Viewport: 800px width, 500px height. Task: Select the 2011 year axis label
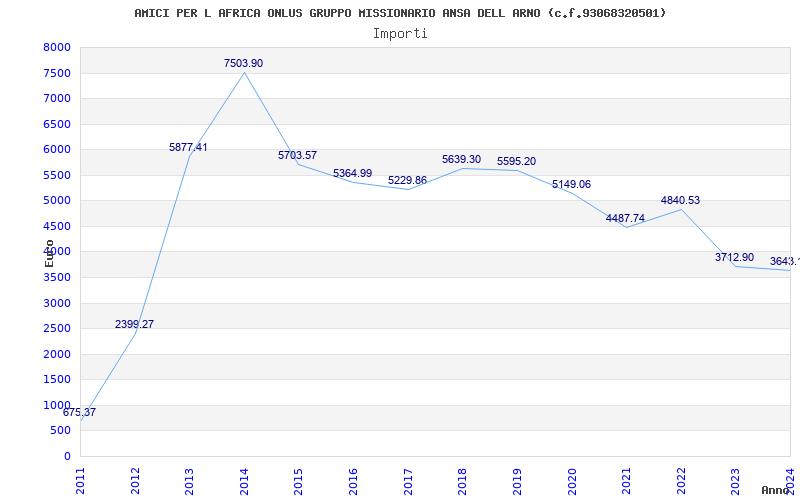pos(81,481)
